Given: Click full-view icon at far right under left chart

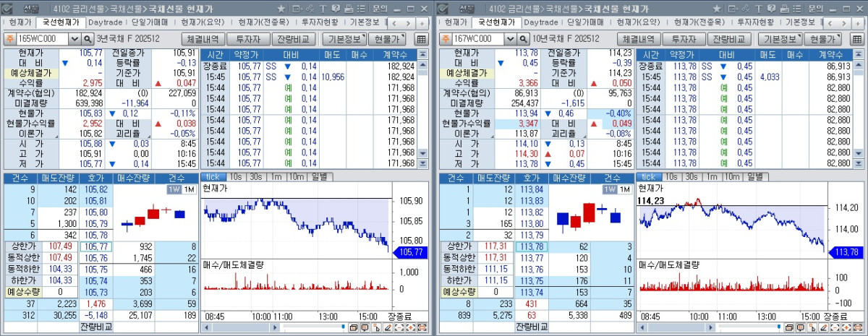Looking at the screenshot, I should coord(422,327).
